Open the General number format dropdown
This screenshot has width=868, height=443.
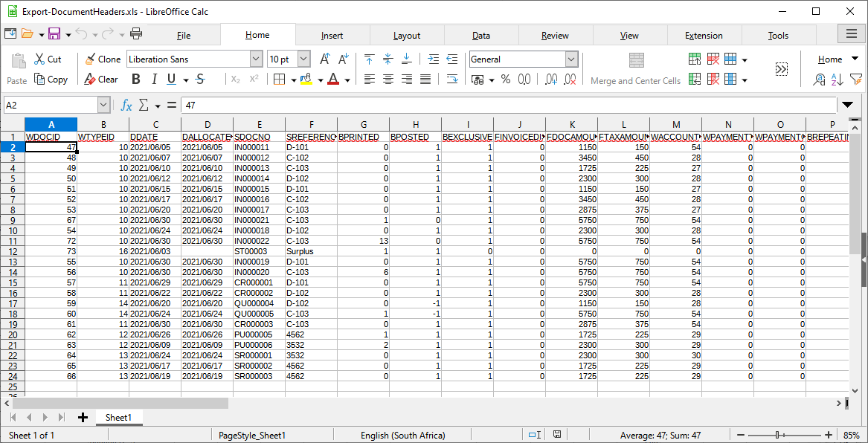coord(570,59)
